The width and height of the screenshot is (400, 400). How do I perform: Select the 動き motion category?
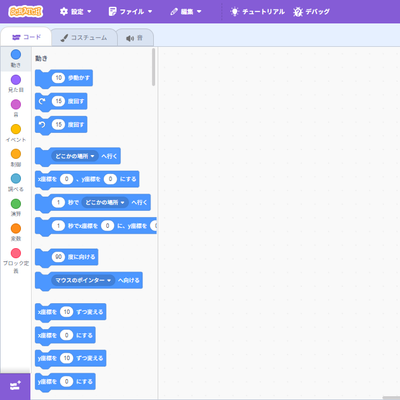click(16, 59)
